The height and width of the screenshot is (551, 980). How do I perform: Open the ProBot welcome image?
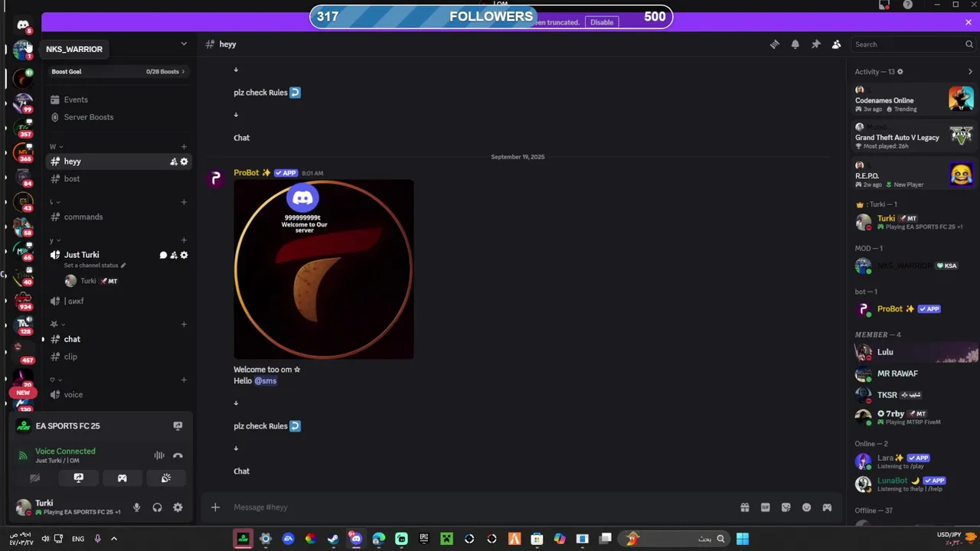[324, 269]
